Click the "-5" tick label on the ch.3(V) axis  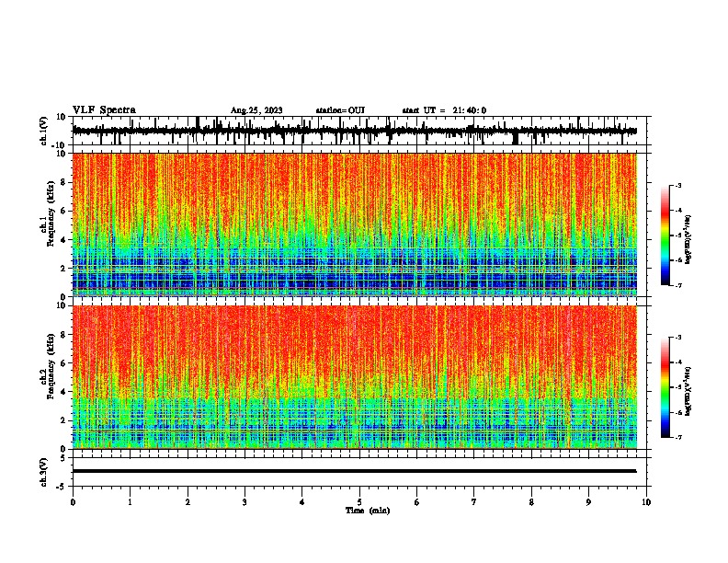coord(62,487)
